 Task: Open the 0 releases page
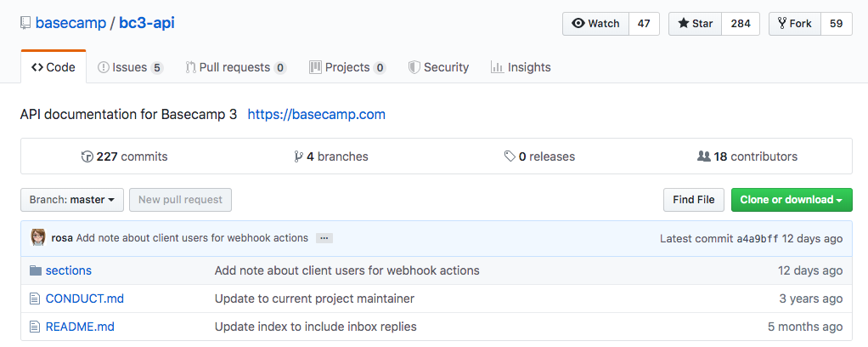click(x=539, y=156)
